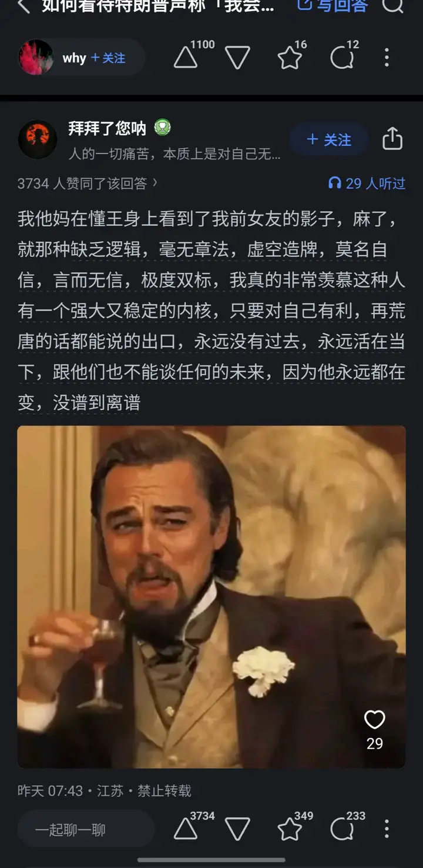
Task: Follow 拜拜了您呐 with the 关注 button
Action: tap(329, 140)
